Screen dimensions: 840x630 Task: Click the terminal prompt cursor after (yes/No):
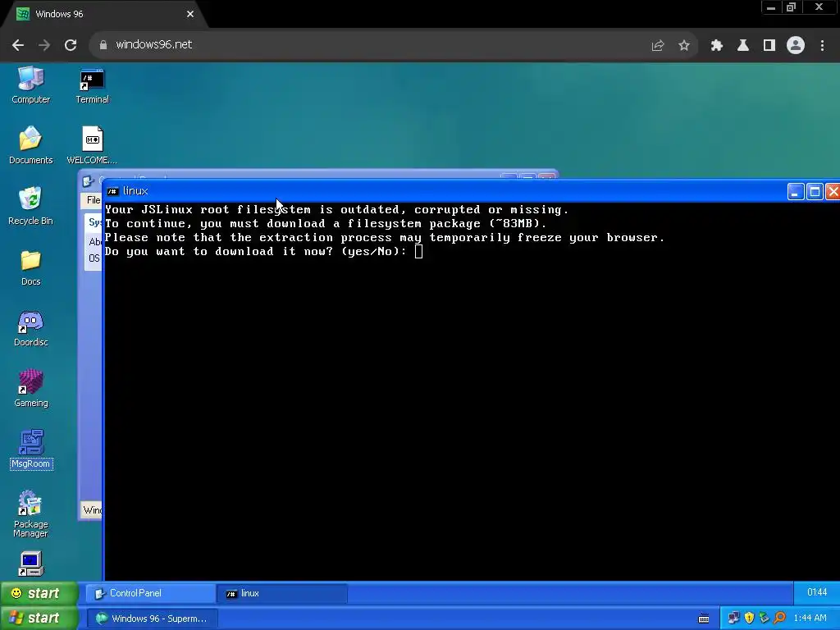click(x=419, y=251)
